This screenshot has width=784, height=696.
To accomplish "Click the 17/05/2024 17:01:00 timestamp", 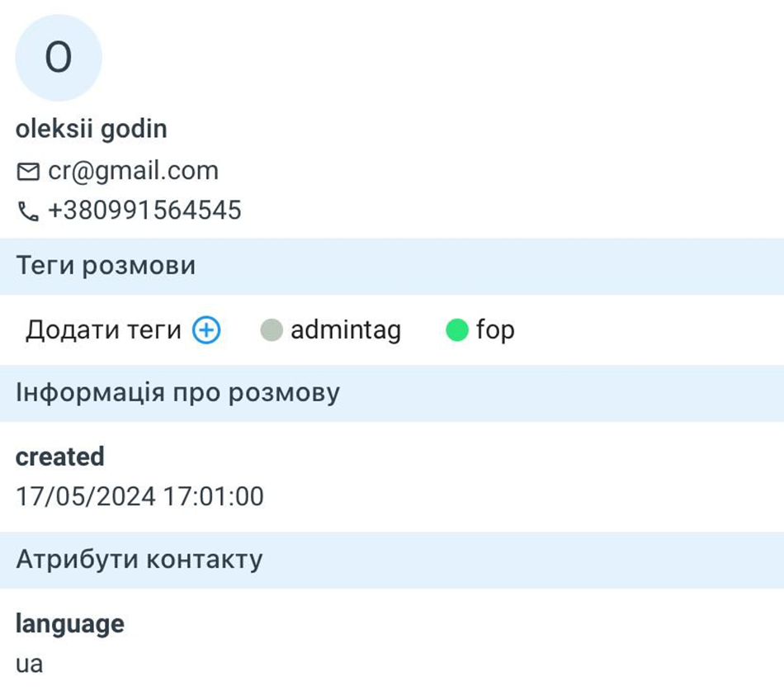I will tap(139, 497).
